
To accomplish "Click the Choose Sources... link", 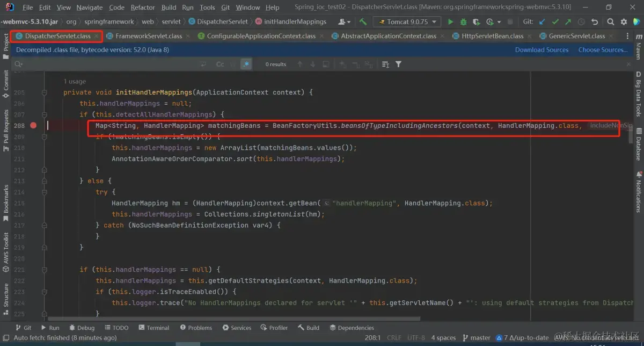I will pyautogui.click(x=603, y=50).
